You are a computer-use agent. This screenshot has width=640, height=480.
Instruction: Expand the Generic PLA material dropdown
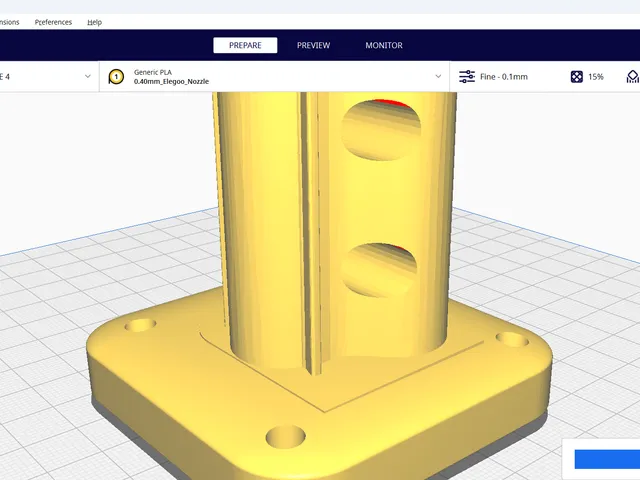(438, 76)
